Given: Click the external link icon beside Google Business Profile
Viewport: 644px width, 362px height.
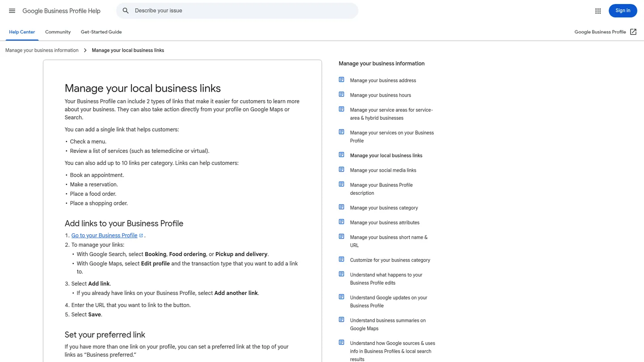Looking at the screenshot, I should (633, 32).
